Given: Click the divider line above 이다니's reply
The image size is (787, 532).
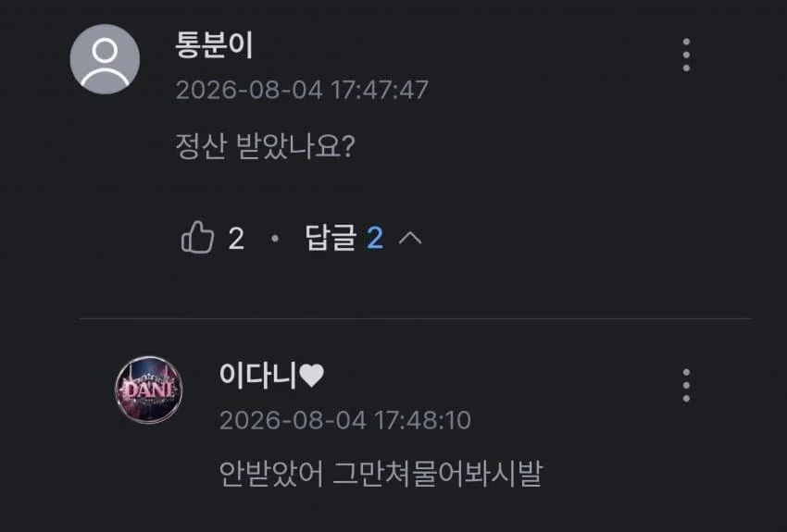Looking at the screenshot, I should coord(415,319).
